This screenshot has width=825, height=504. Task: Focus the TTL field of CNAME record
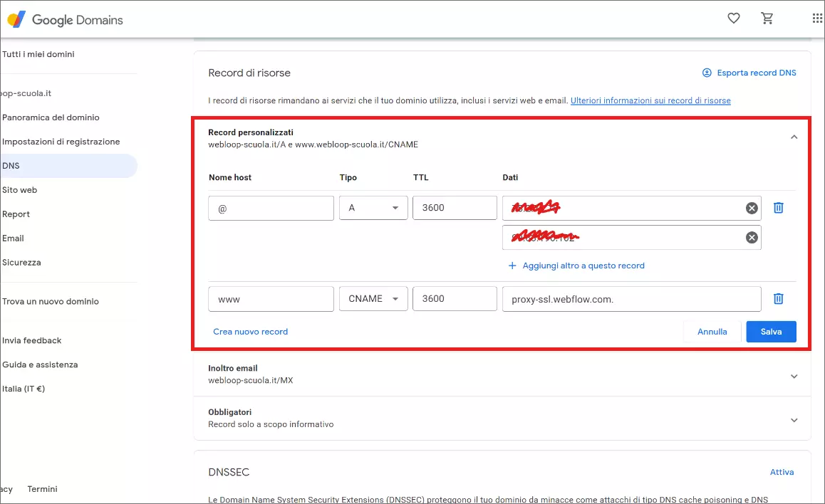click(x=455, y=298)
